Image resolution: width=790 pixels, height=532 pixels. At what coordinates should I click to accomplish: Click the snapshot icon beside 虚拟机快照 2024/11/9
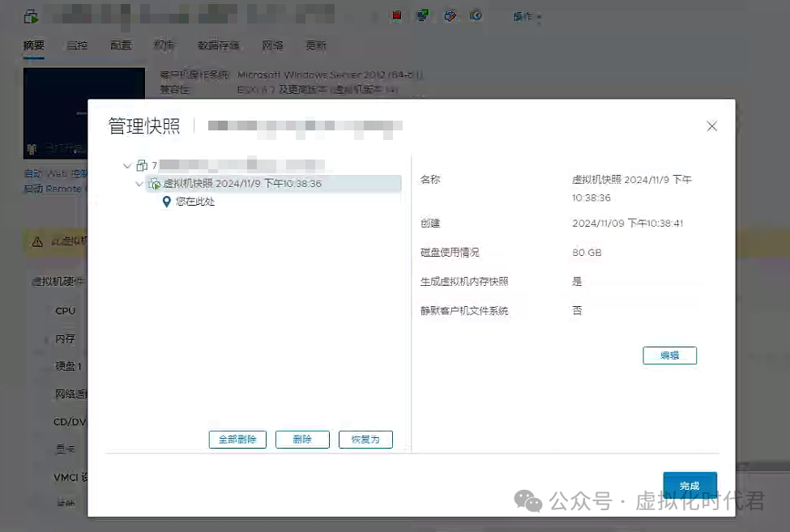coord(154,184)
